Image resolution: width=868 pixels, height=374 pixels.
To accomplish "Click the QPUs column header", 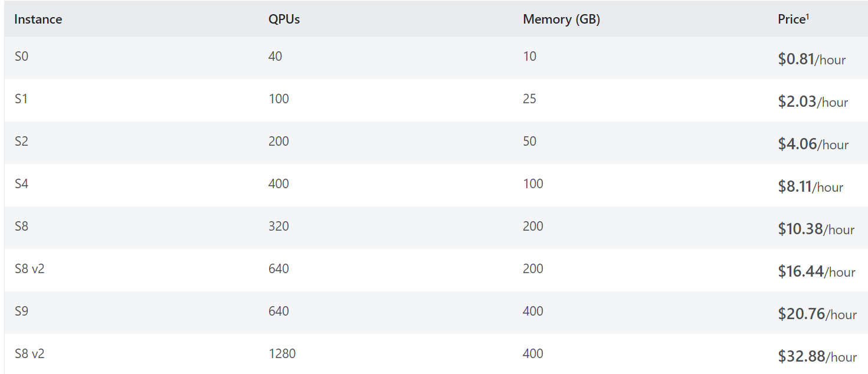I will (284, 19).
